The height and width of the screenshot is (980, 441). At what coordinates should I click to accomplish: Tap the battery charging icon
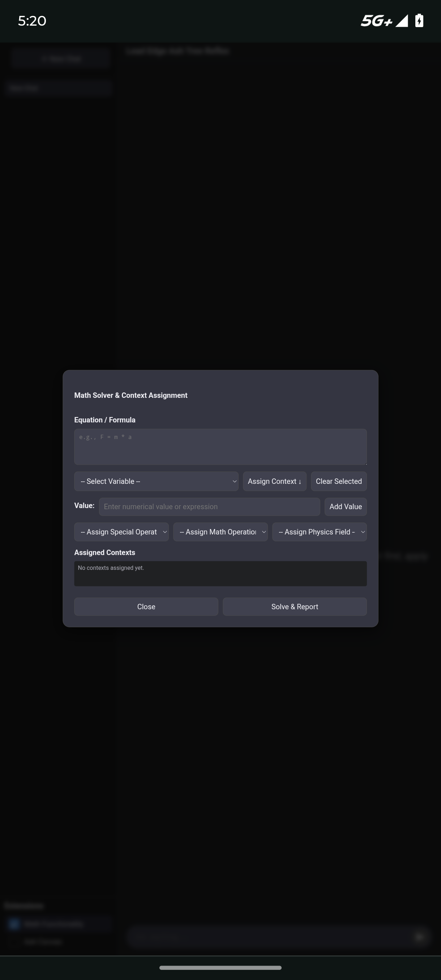tap(419, 21)
